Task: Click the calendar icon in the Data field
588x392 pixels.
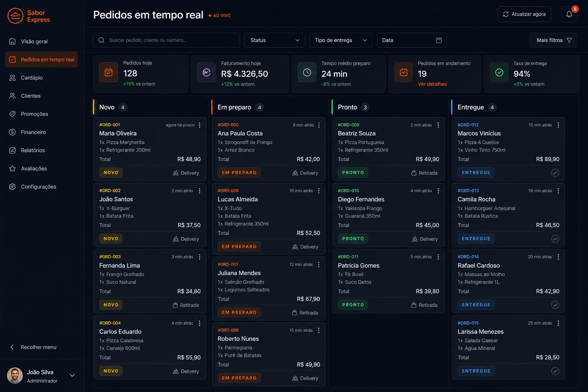Action: 439,40
